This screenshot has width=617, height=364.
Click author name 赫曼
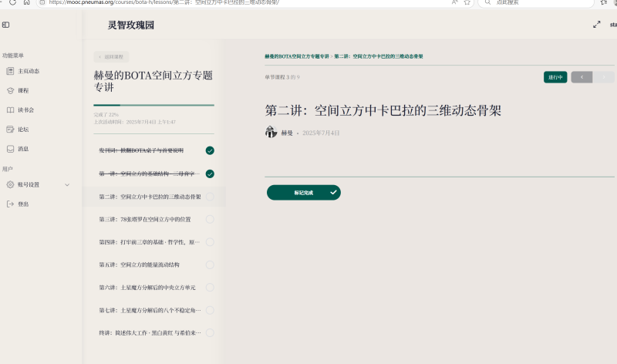click(287, 133)
